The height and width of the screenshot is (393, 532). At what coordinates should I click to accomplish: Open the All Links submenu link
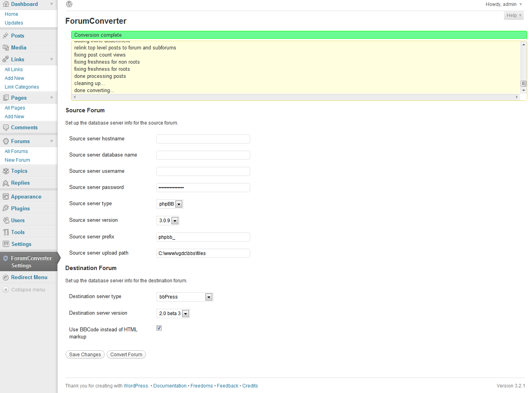click(x=14, y=70)
